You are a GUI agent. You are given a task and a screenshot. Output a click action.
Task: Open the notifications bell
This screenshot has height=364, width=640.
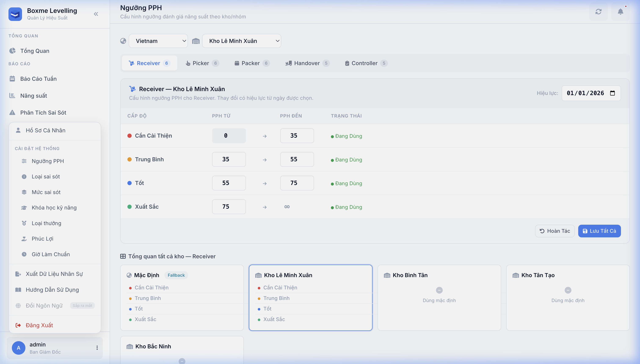620,12
